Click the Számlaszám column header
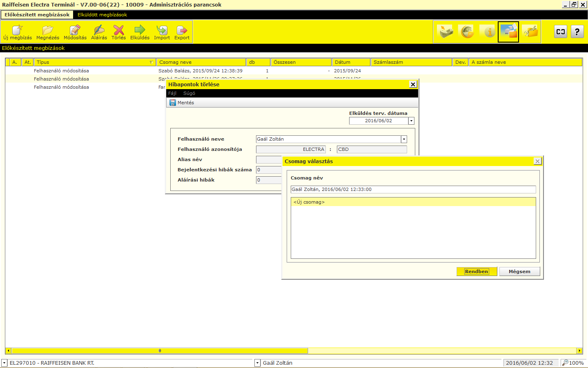588x368 pixels. coord(411,62)
